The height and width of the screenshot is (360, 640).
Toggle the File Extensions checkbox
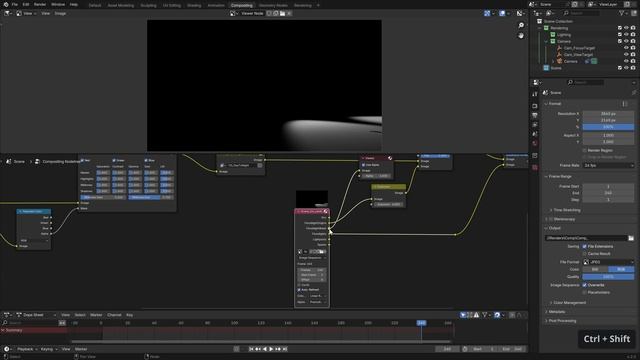pyautogui.click(x=584, y=247)
